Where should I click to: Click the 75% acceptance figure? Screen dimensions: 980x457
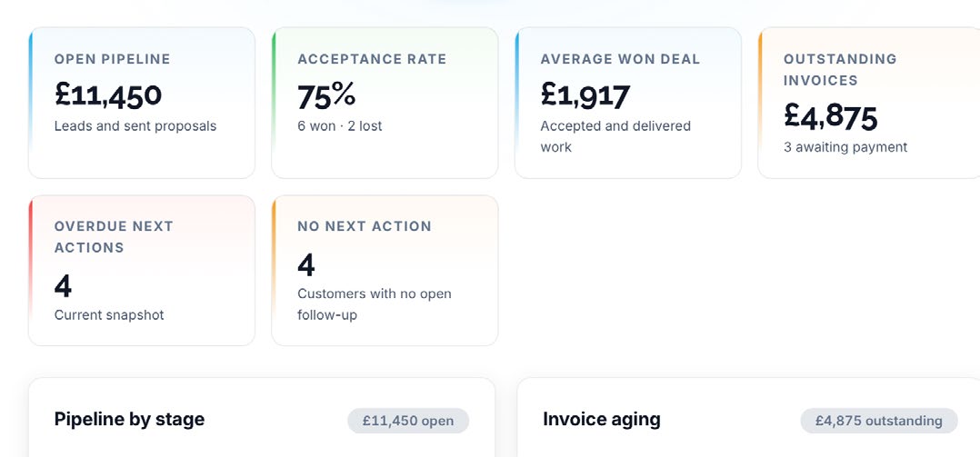326,94
